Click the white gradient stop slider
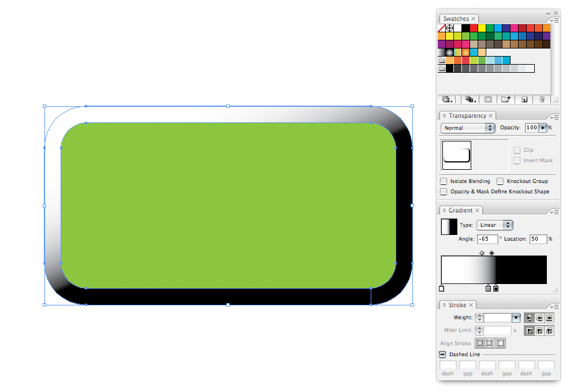The height and width of the screenshot is (392, 570). 441,289
